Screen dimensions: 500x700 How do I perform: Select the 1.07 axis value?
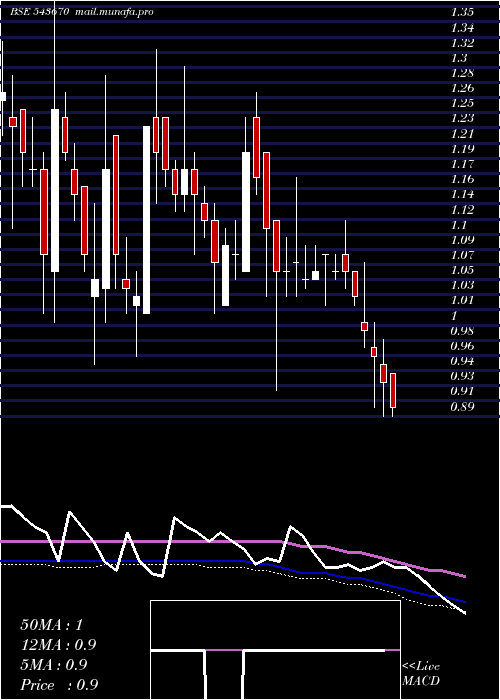click(x=462, y=255)
